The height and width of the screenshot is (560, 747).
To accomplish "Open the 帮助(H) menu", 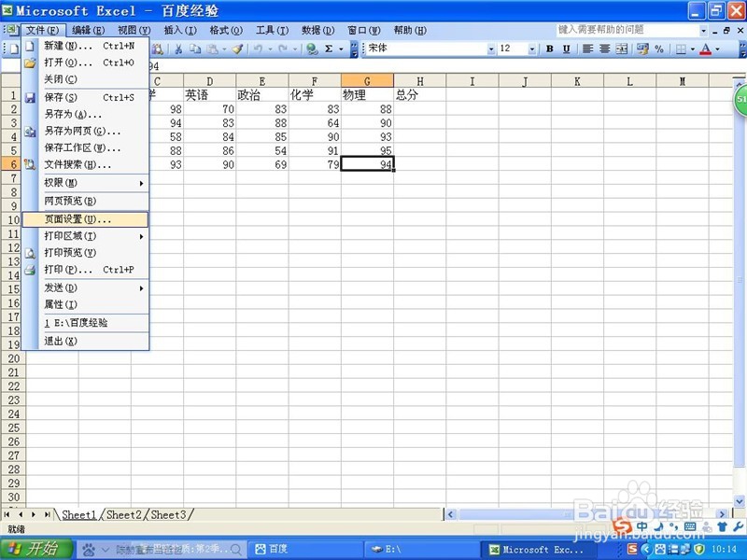I will tap(410, 30).
